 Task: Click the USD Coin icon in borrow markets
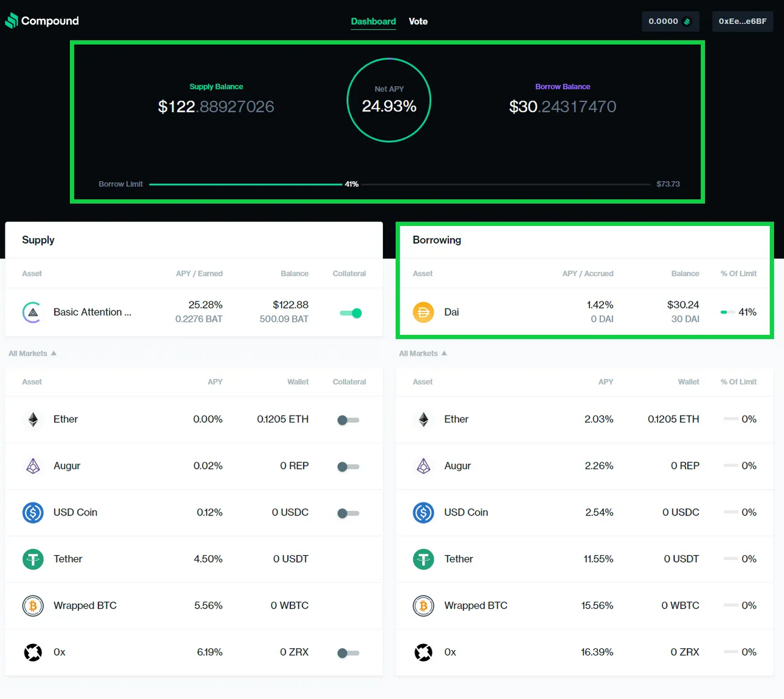pos(423,512)
